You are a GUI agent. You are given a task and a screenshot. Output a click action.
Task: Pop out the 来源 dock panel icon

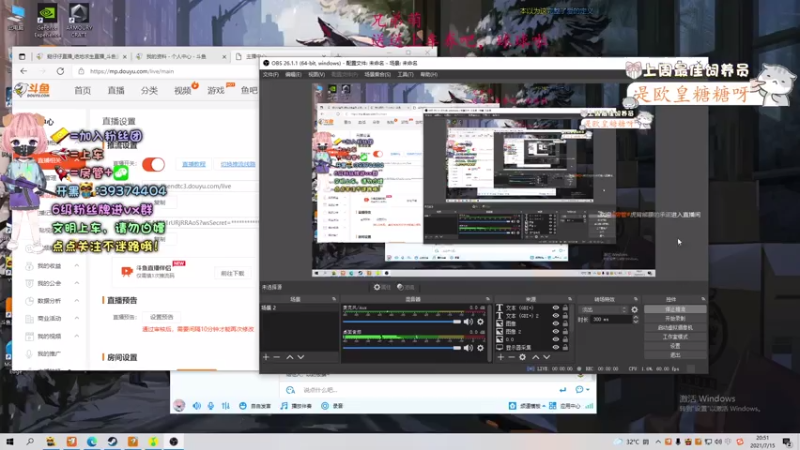click(570, 299)
